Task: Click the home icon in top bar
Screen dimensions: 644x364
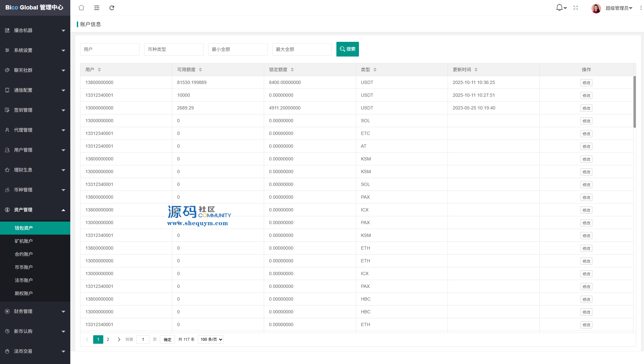Action: tap(81, 8)
